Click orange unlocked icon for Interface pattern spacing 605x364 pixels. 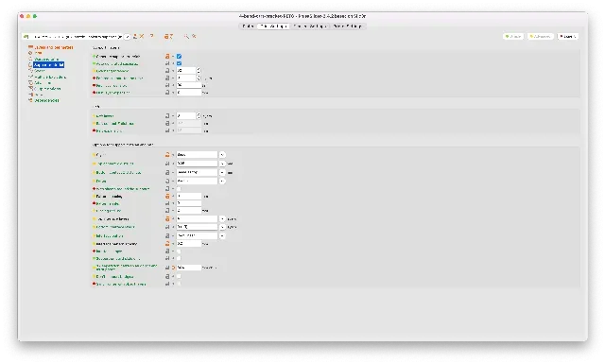point(167,244)
